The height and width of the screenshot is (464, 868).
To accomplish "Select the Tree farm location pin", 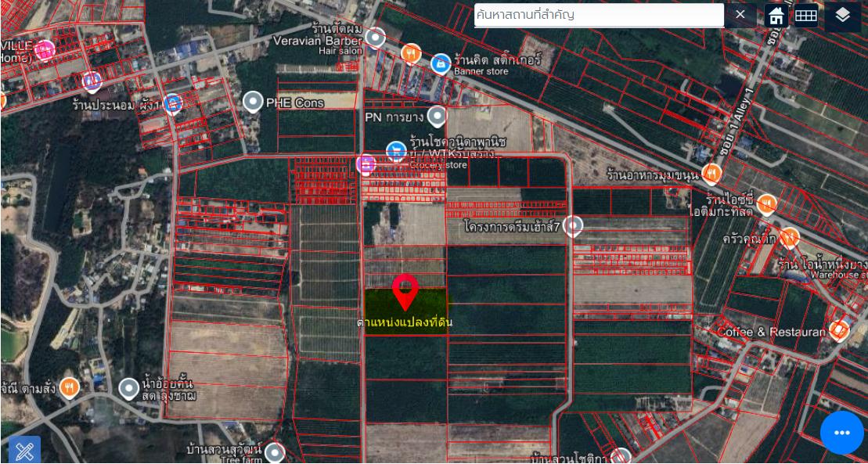I will click(274, 451).
